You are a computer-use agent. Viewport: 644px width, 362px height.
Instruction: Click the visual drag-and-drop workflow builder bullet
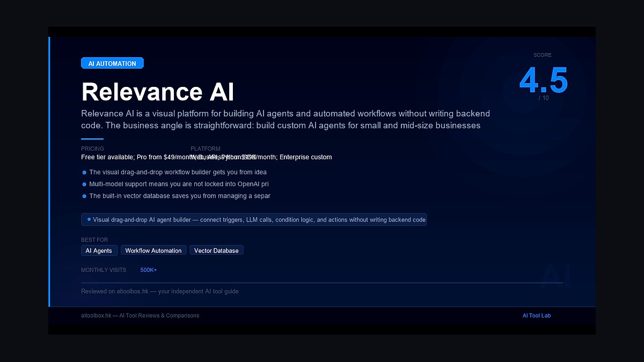point(174,172)
